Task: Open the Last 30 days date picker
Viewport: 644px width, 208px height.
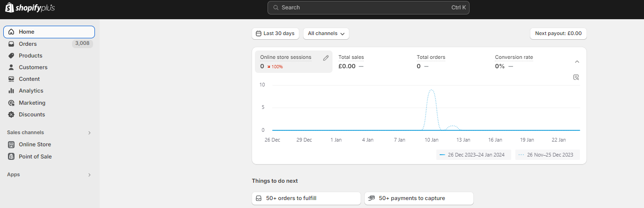Action: point(275,34)
